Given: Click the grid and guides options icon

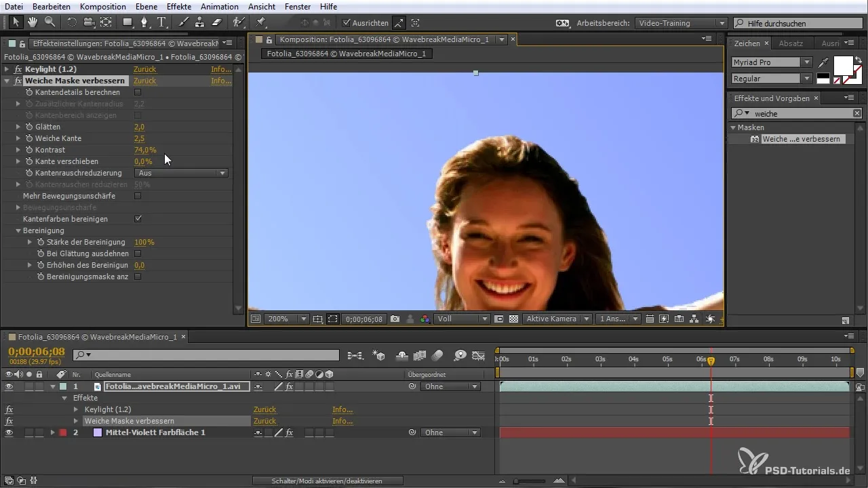Looking at the screenshot, I should tap(318, 319).
